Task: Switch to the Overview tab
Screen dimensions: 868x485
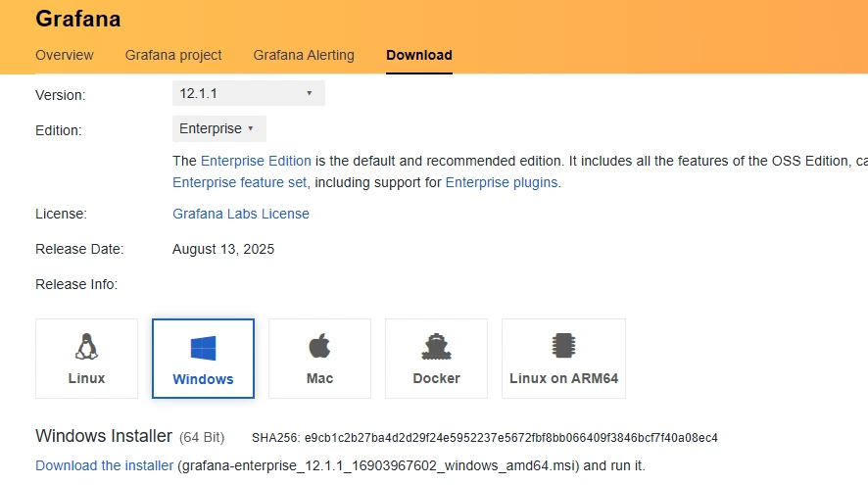Action: point(65,55)
